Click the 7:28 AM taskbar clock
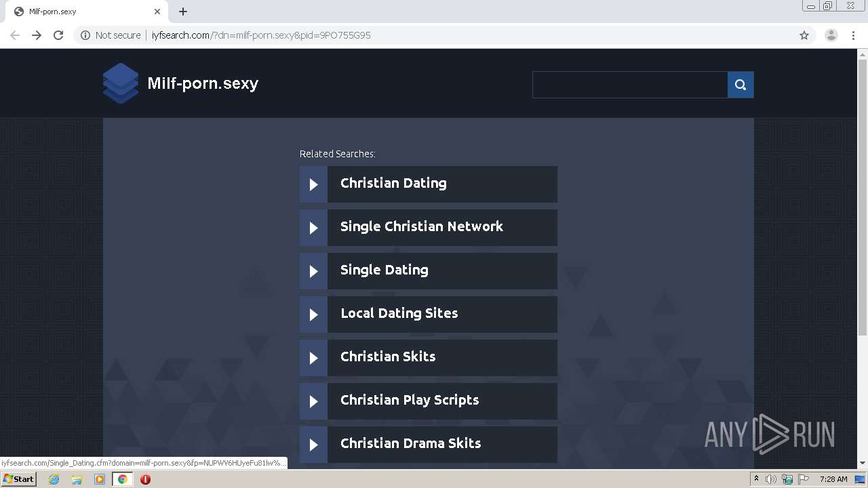 coord(833,479)
